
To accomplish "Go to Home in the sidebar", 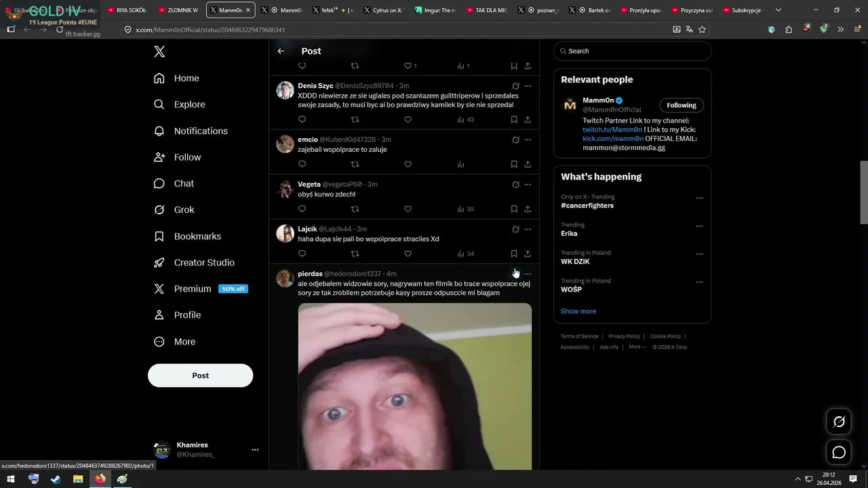I will click(176, 78).
